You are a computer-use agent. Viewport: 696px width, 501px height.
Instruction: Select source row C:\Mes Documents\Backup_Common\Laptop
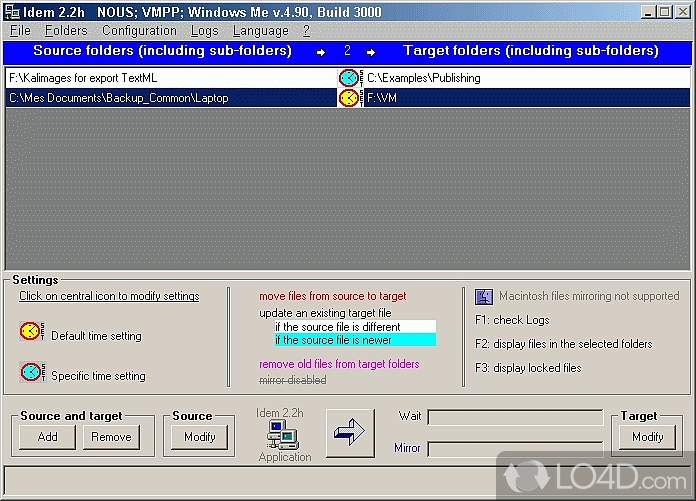point(171,98)
